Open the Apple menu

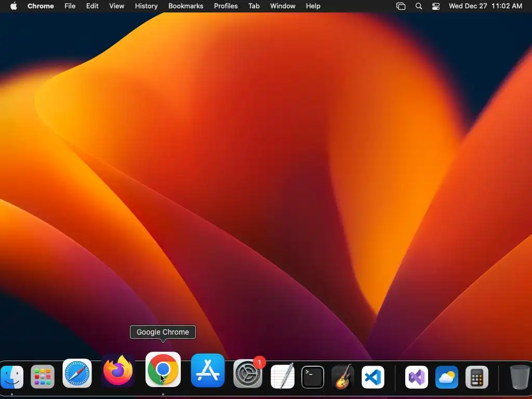click(x=14, y=6)
